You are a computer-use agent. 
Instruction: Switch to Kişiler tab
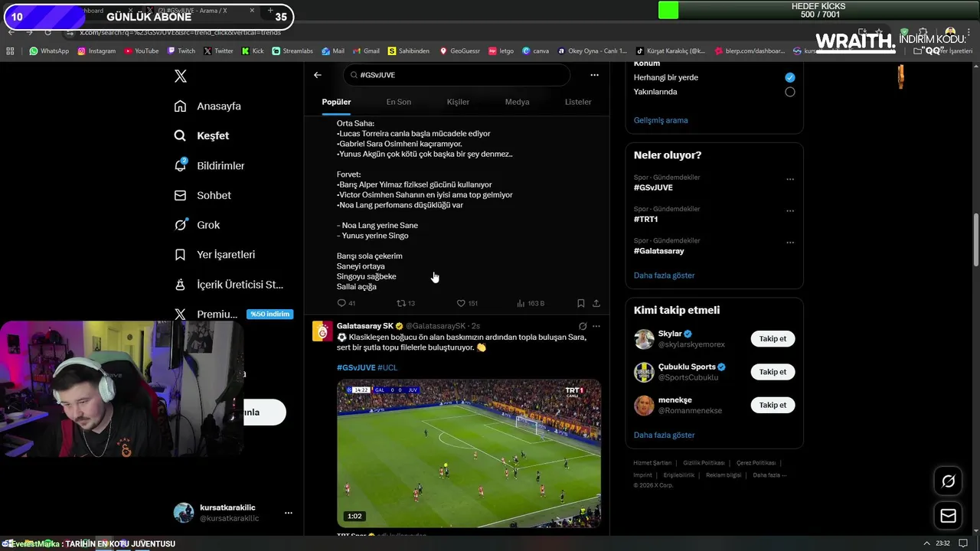click(458, 102)
